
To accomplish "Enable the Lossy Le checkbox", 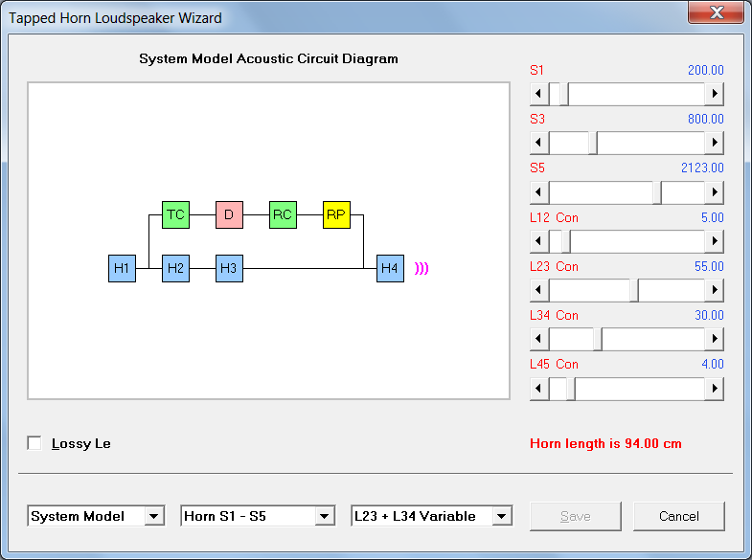I will pos(34,443).
